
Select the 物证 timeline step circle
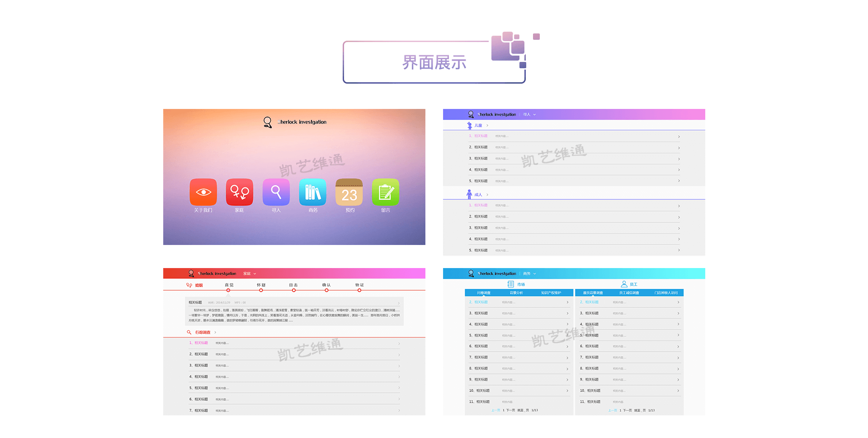tap(359, 290)
